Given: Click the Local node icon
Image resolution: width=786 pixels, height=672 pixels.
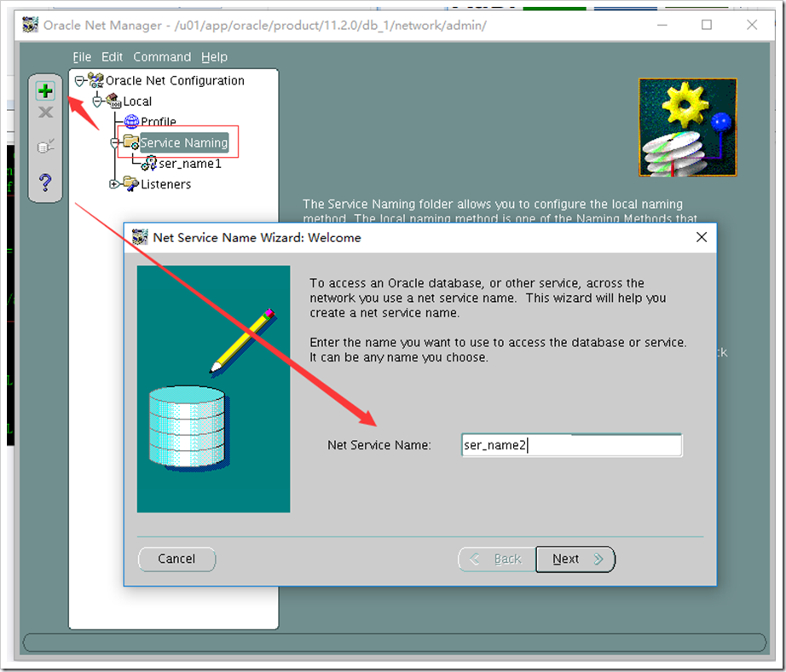Looking at the screenshot, I should 113,101.
